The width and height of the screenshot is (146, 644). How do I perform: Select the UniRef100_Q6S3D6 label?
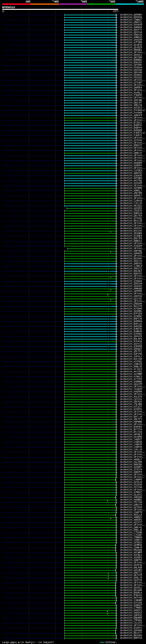click(131, 58)
